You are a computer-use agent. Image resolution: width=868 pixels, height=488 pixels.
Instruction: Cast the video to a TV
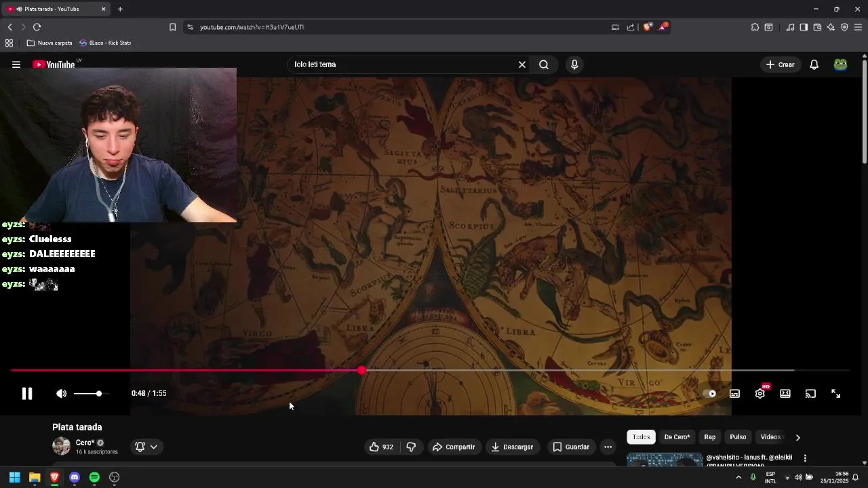(x=810, y=394)
